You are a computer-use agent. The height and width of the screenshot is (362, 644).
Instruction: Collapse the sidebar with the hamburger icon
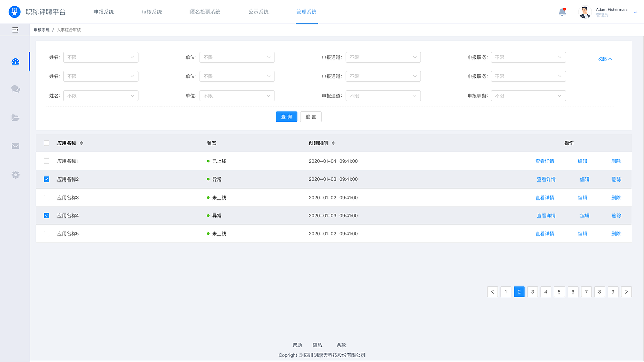click(15, 30)
